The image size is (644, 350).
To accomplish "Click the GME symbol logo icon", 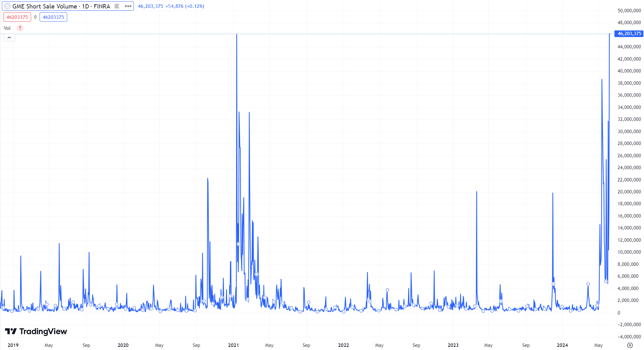I will tap(7, 6).
